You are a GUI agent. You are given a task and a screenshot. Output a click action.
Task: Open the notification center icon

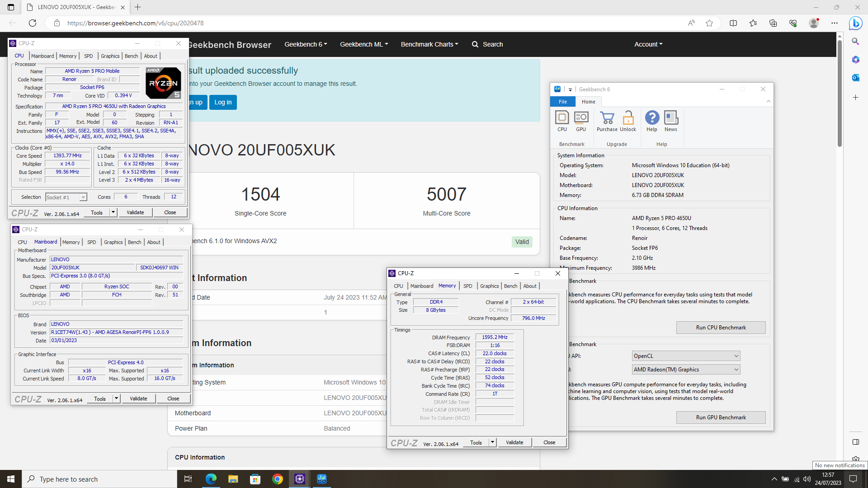(853, 479)
